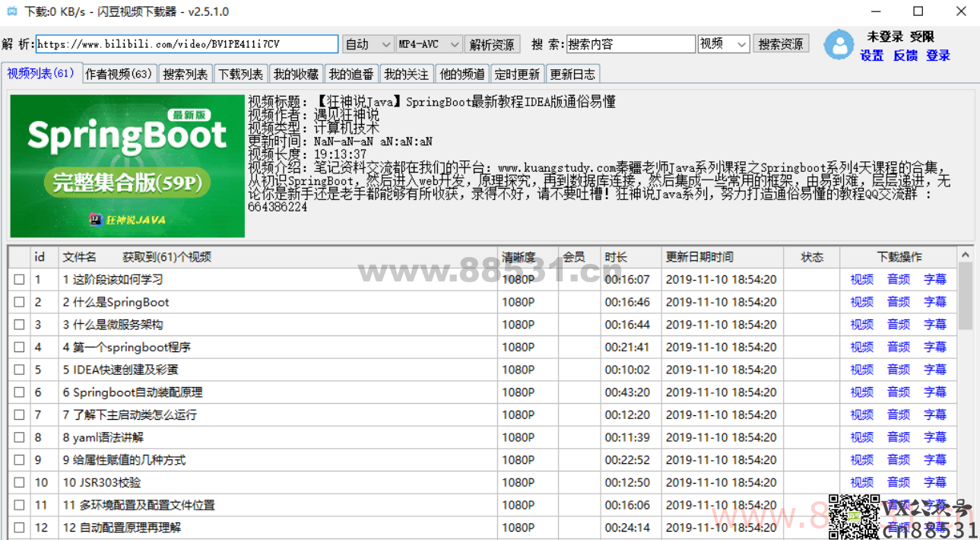Click the 会员 column header
Viewport: 980px width, 540px height.
coord(580,257)
